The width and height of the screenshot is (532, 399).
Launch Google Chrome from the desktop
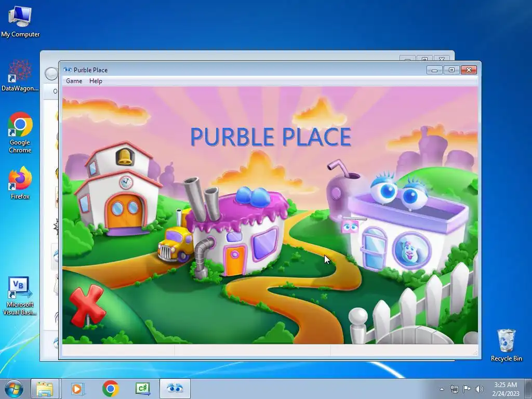[x=20, y=132]
